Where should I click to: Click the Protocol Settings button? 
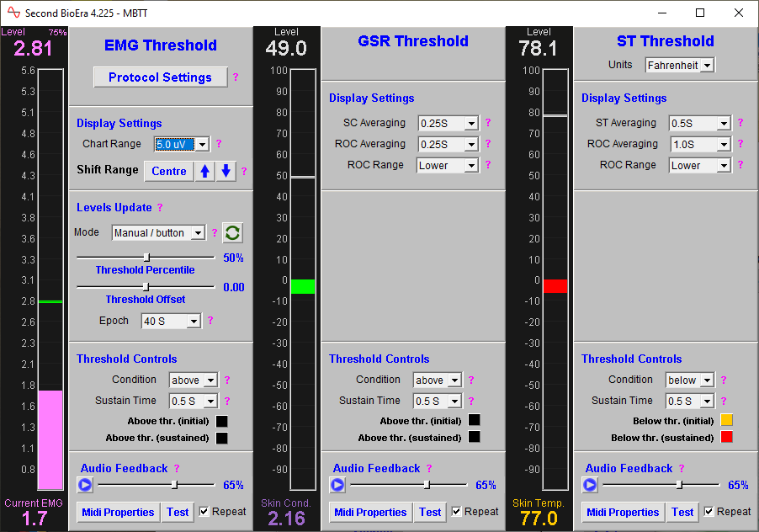[x=160, y=77]
